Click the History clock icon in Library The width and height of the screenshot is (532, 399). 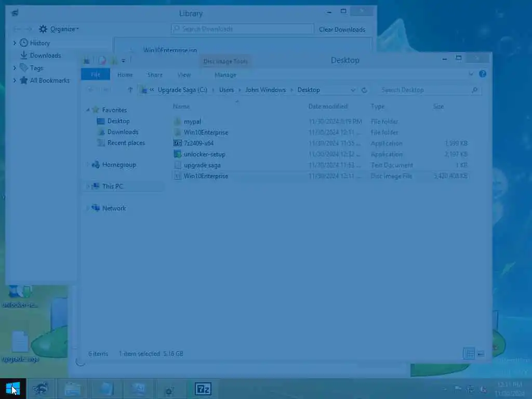click(x=24, y=43)
